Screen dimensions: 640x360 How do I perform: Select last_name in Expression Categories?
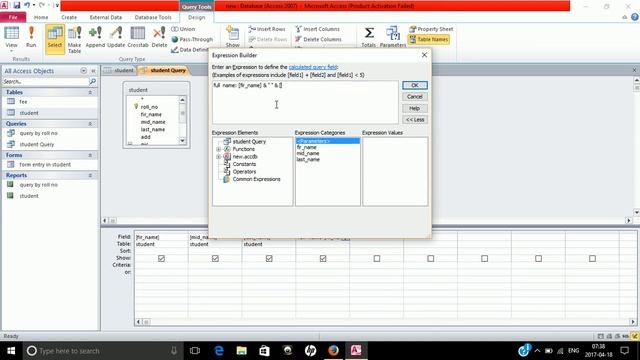click(308, 160)
